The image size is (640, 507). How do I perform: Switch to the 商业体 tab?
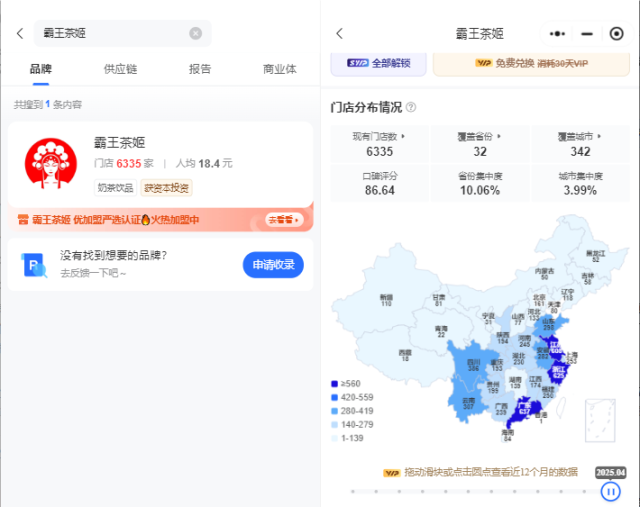pyautogui.click(x=280, y=69)
